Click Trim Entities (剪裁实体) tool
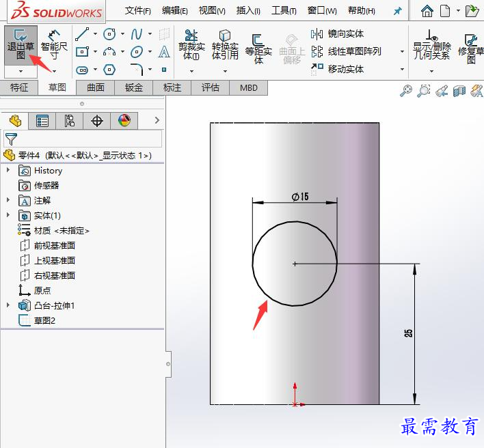This screenshot has height=448, width=484. (191, 44)
